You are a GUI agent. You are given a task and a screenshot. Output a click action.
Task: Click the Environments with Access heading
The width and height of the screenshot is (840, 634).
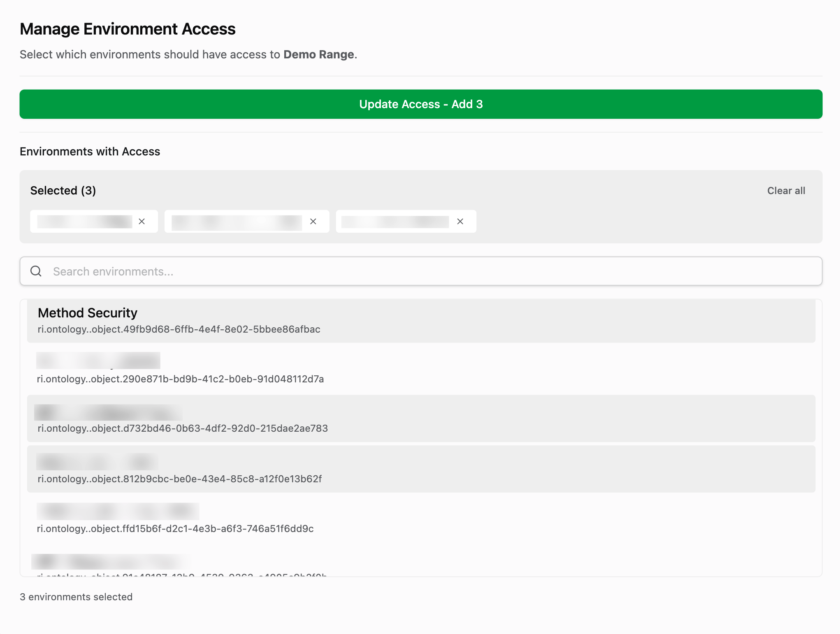tap(90, 152)
